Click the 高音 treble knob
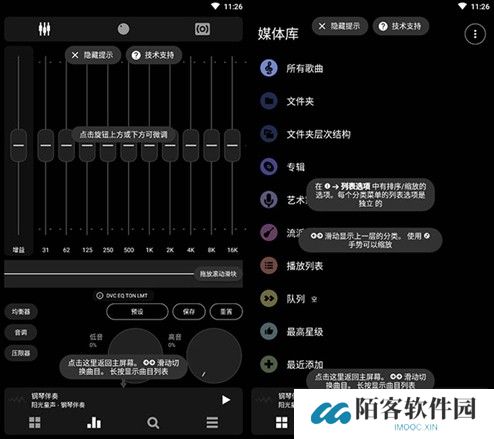Image resolution: width=494 pixels, height=439 pixels. [214, 356]
